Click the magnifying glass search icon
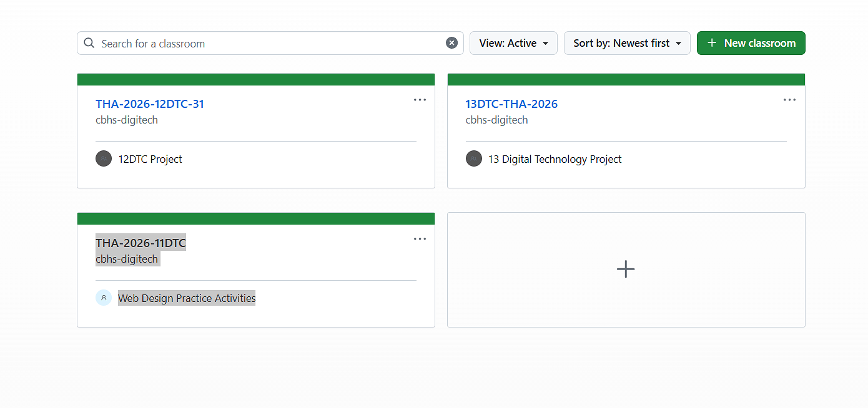 [x=89, y=42]
